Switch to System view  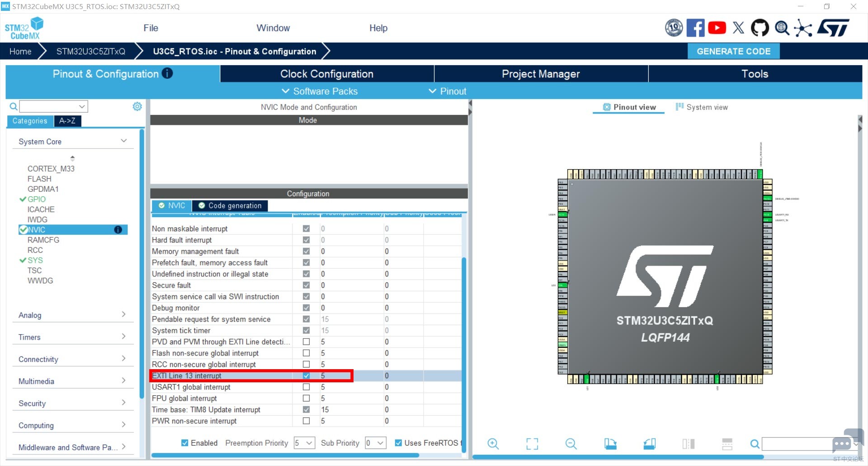(702, 107)
